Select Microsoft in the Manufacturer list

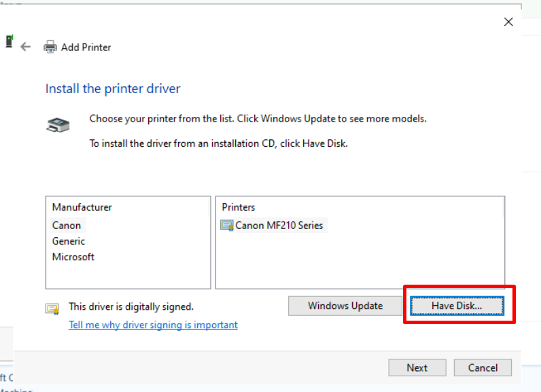73,257
